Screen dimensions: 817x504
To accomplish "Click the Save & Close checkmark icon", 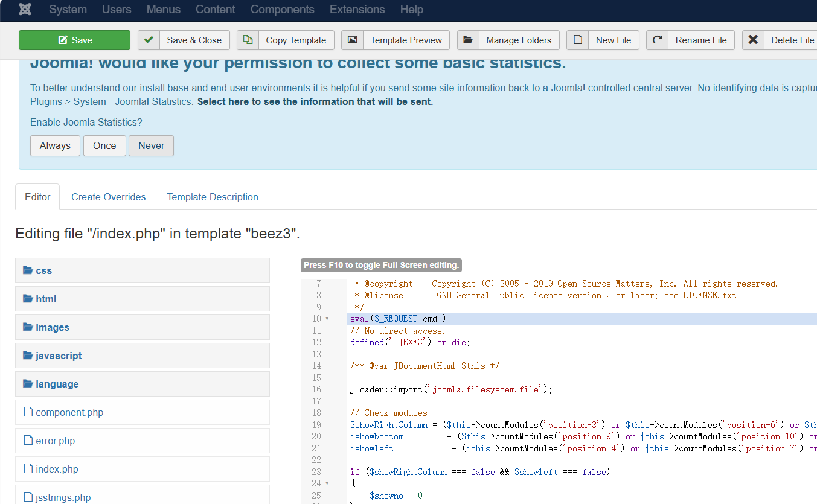I will point(149,40).
